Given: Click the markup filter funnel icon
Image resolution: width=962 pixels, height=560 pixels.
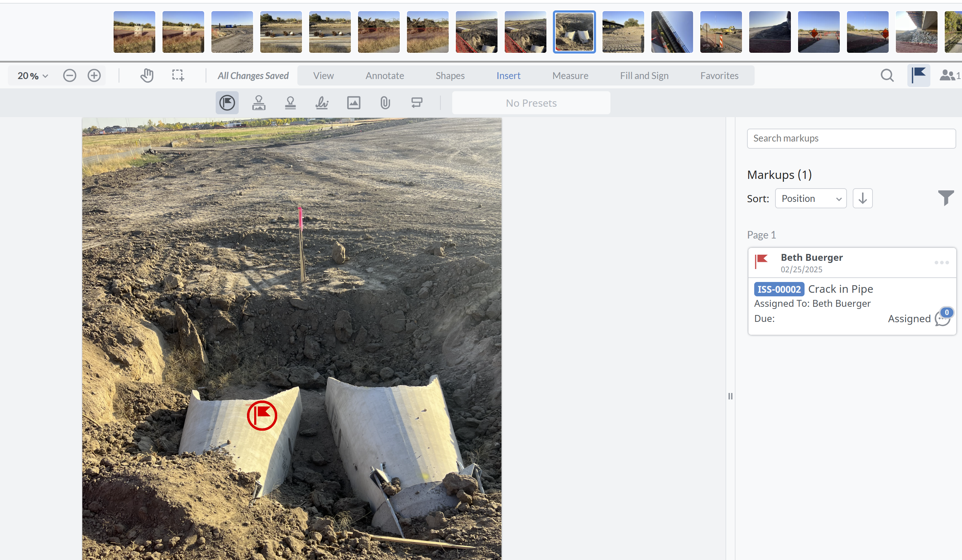Looking at the screenshot, I should click(946, 198).
